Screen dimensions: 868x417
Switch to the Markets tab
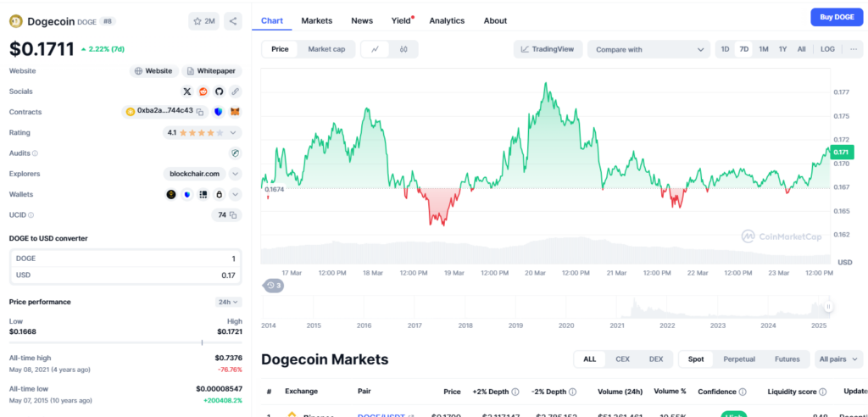tap(317, 20)
